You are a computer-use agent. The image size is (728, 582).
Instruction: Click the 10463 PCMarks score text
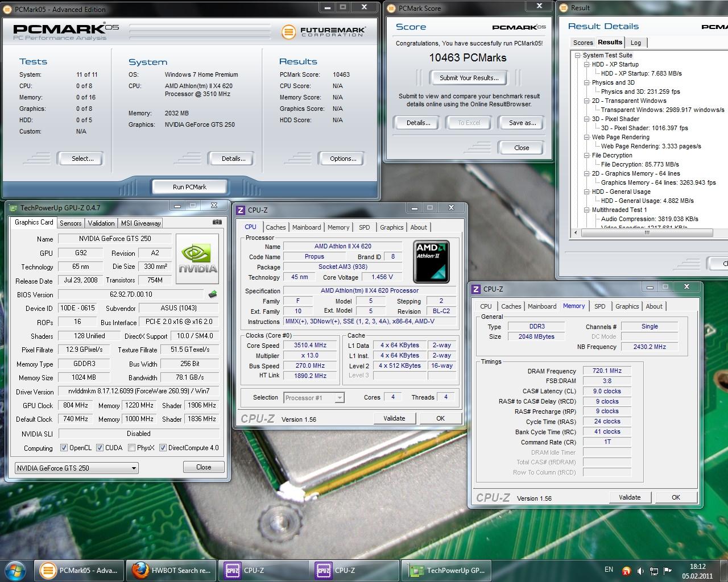(x=468, y=57)
